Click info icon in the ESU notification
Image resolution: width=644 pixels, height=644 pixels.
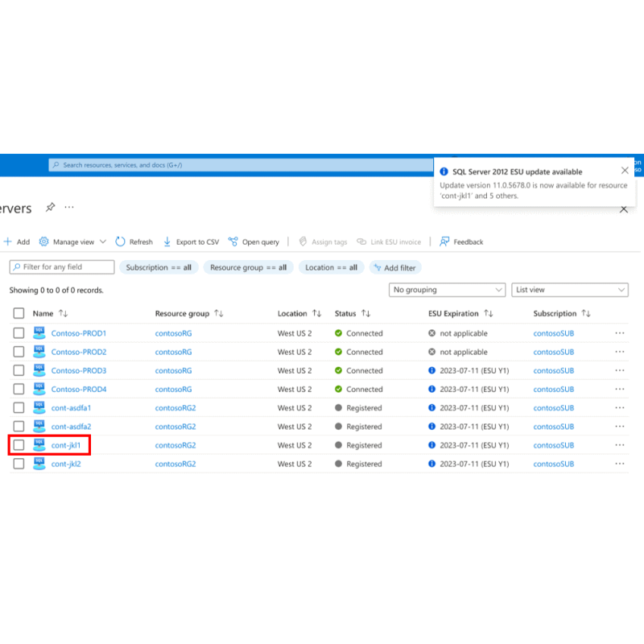coord(444,171)
